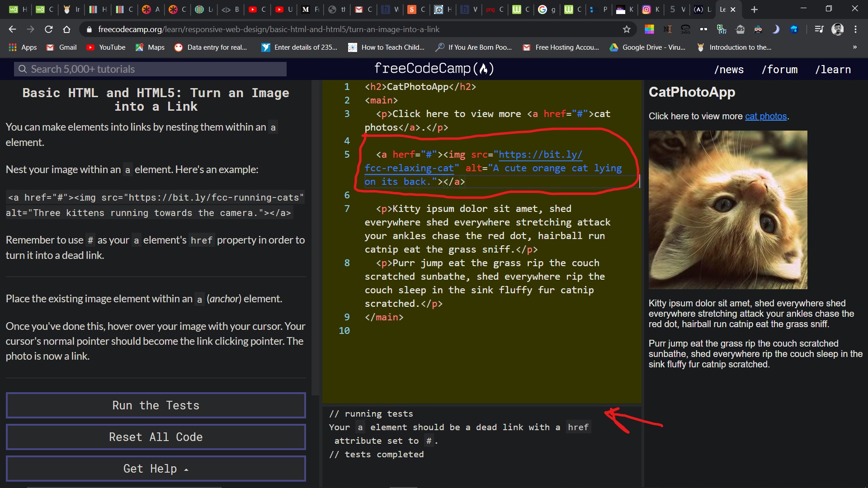The width and height of the screenshot is (868, 488).
Task: Click the Run the Tests button
Action: 156,405
